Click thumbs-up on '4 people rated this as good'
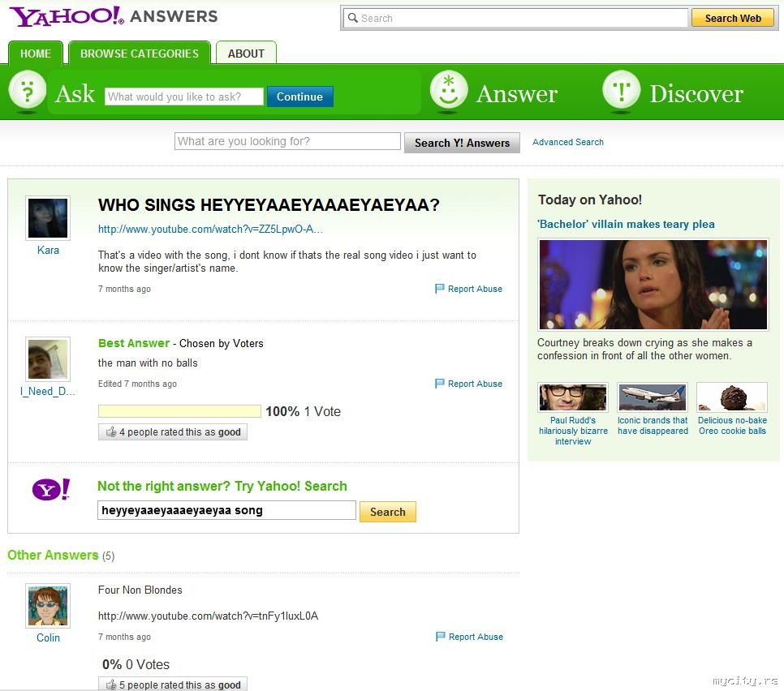784x691 pixels. pos(111,431)
